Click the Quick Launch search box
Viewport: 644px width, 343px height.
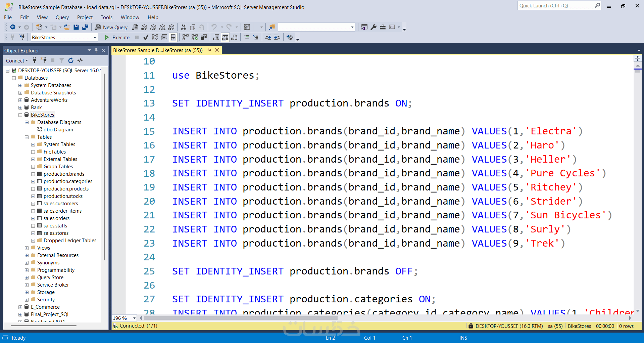(559, 6)
